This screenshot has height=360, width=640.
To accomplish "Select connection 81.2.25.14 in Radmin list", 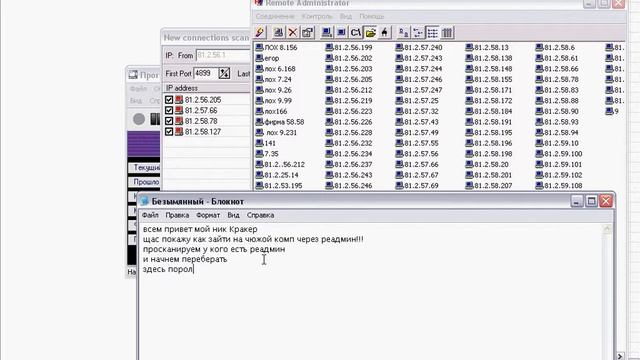I will point(277,175).
